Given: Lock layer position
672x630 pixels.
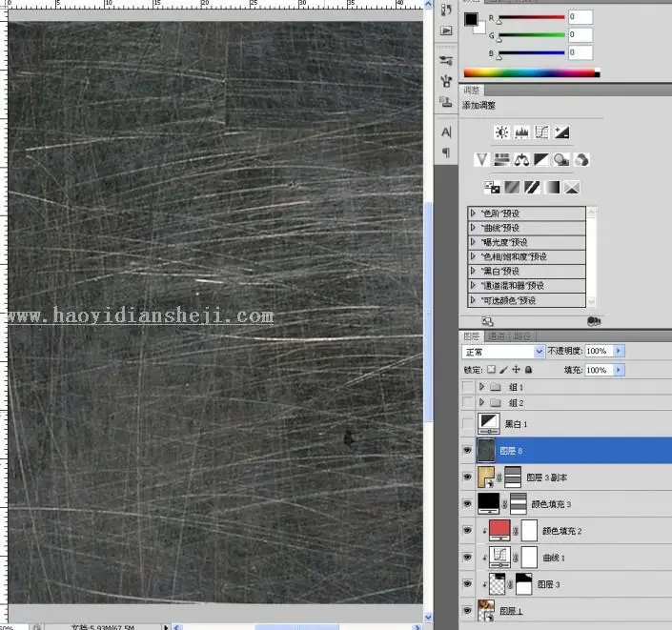Looking at the screenshot, I should (x=516, y=370).
